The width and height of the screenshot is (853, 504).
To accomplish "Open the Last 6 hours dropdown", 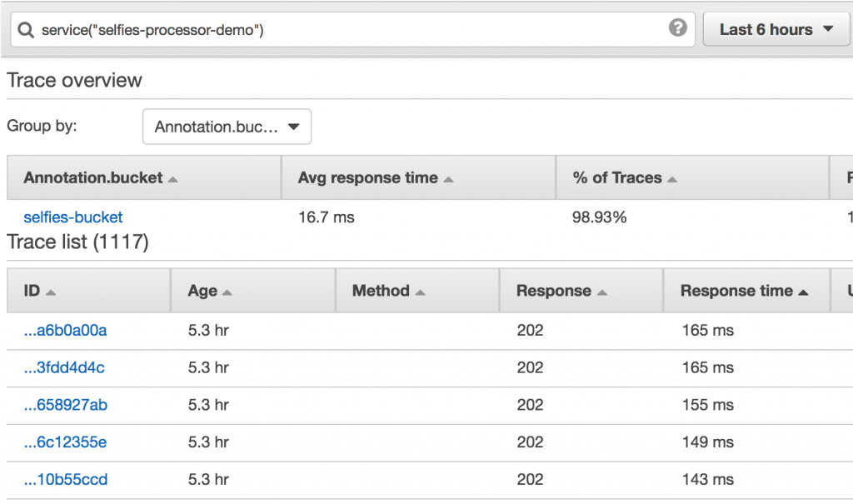I will [776, 29].
